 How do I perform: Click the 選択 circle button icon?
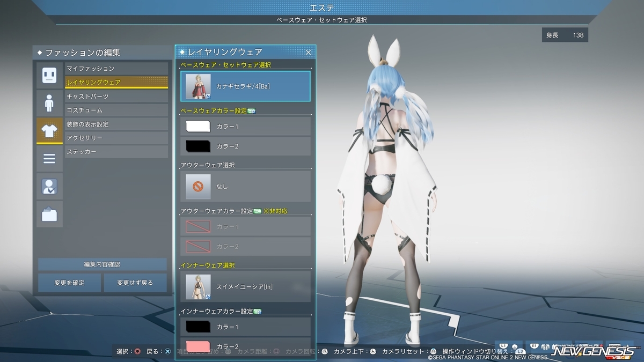pyautogui.click(x=138, y=351)
